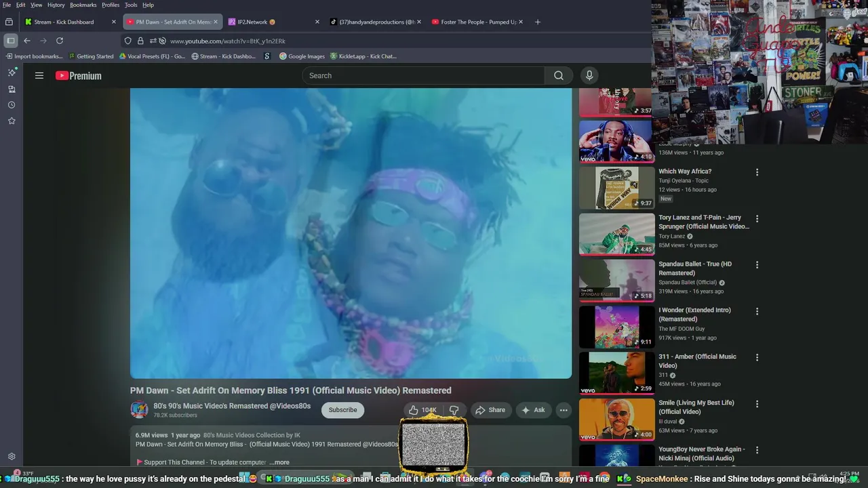
Task: Open the sidebar bookmarks panel icon
Action: pos(12,89)
